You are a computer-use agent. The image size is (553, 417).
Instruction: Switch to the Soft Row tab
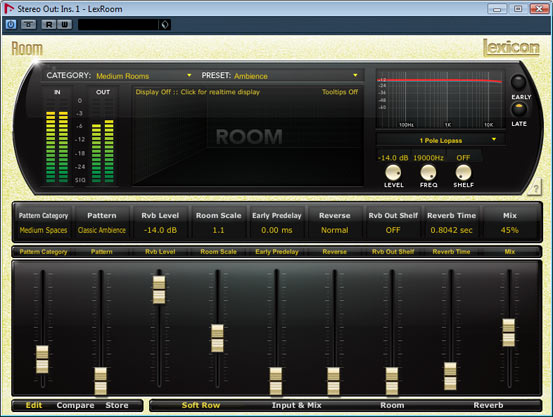point(201,405)
